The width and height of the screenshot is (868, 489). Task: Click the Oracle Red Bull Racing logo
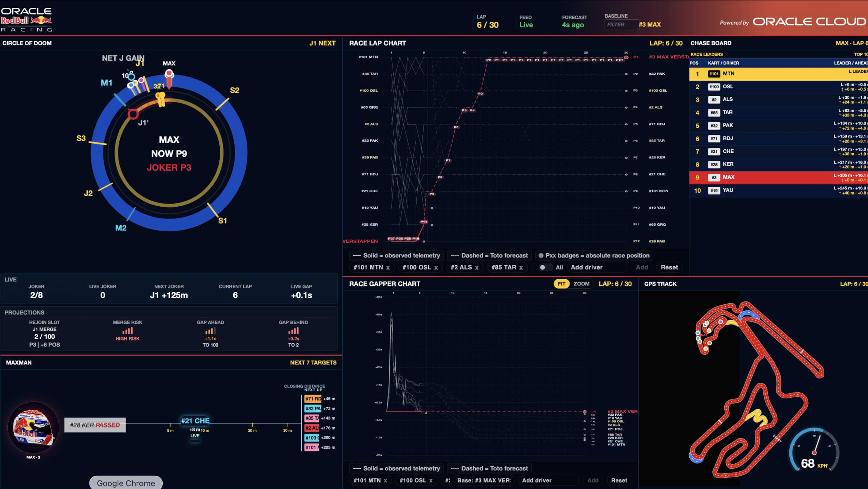(26, 20)
